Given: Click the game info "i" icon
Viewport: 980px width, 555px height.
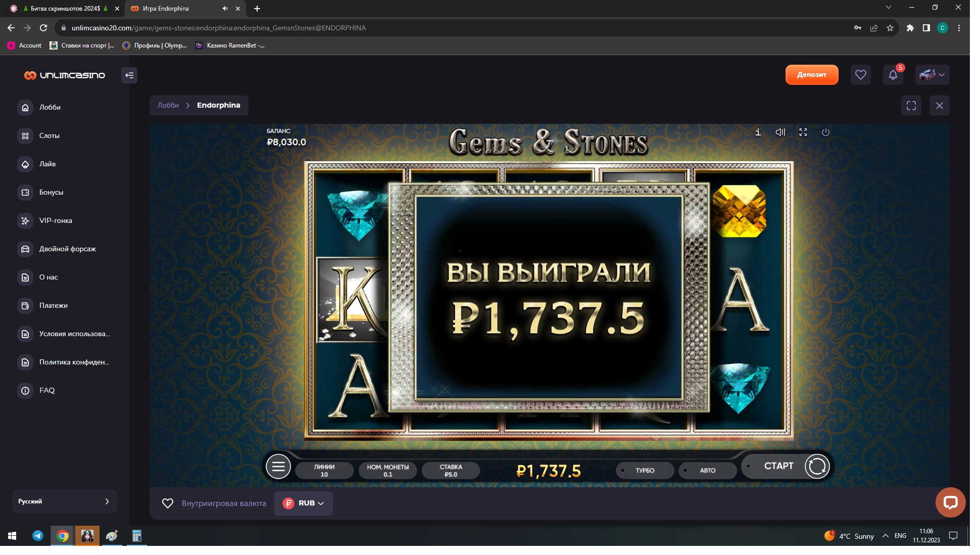Looking at the screenshot, I should pyautogui.click(x=758, y=132).
